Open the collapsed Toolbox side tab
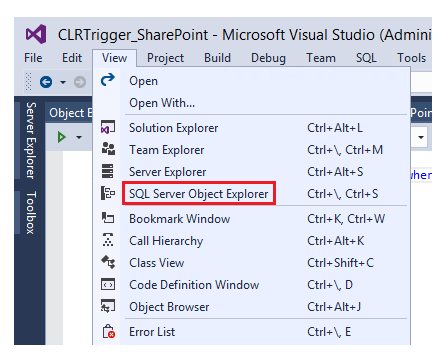 (31, 212)
